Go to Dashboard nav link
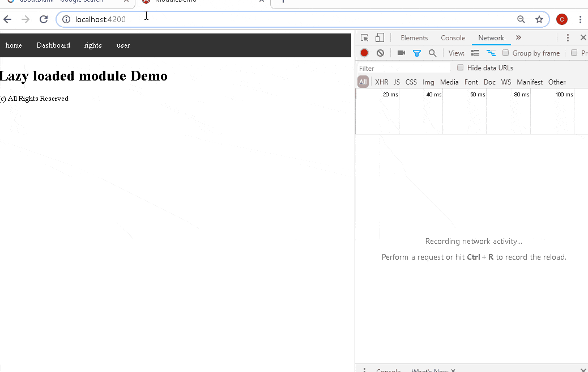Image resolution: width=588 pixels, height=372 pixels. pyautogui.click(x=53, y=45)
